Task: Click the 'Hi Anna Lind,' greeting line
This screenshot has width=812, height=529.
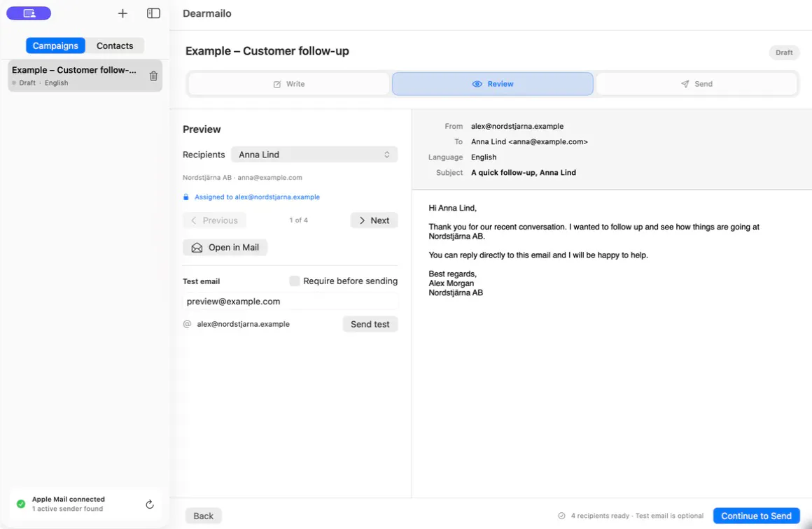Action: pyautogui.click(x=453, y=208)
